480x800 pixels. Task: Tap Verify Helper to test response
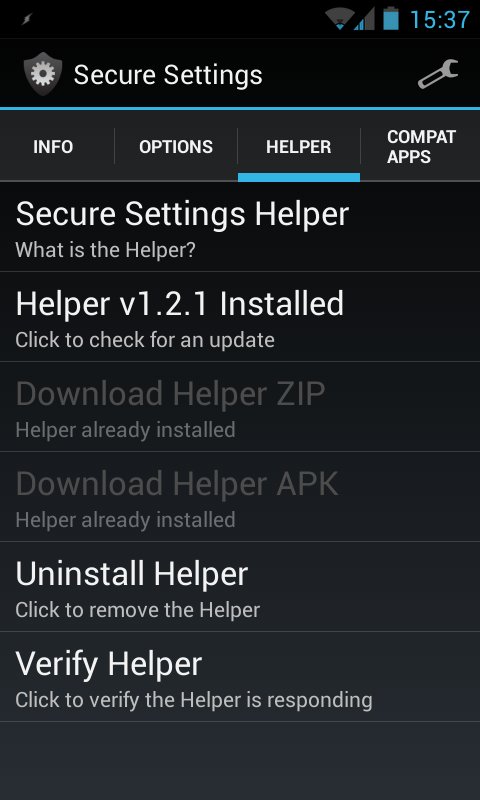click(x=240, y=677)
